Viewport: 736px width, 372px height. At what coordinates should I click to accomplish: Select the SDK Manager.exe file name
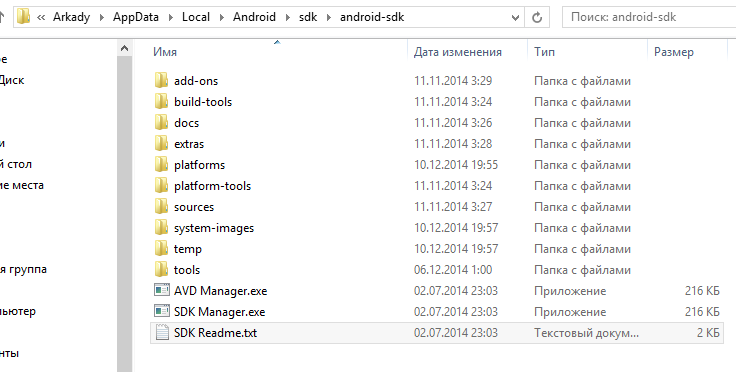click(x=219, y=312)
